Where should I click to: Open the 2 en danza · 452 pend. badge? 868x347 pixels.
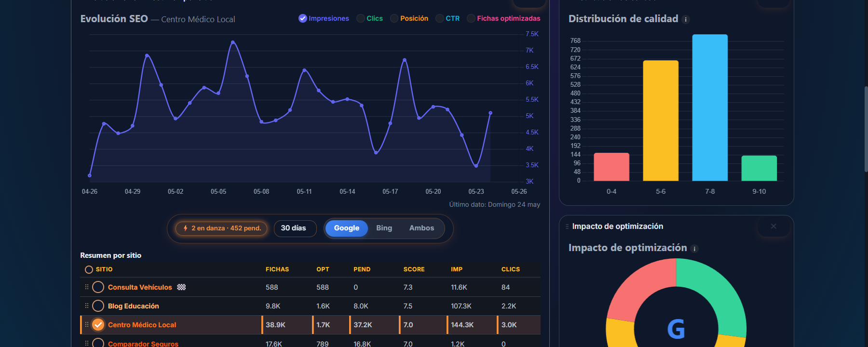(x=221, y=228)
